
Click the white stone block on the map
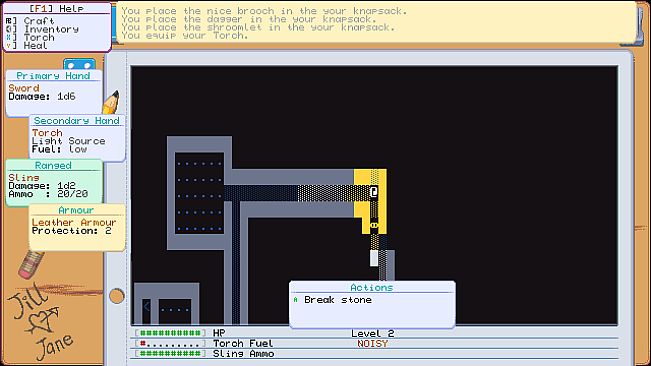point(374,258)
